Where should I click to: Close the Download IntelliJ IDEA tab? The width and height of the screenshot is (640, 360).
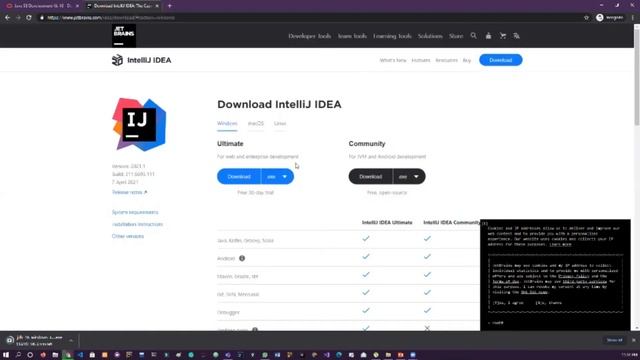click(x=157, y=6)
